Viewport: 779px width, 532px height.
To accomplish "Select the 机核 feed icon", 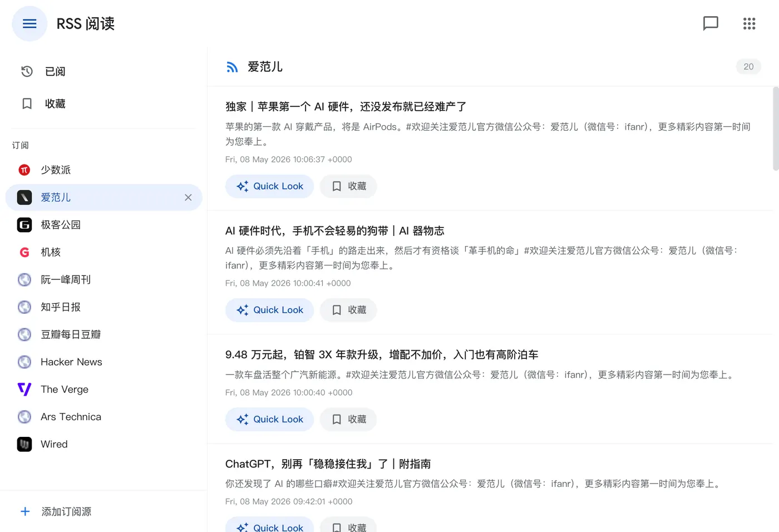I will [24, 252].
